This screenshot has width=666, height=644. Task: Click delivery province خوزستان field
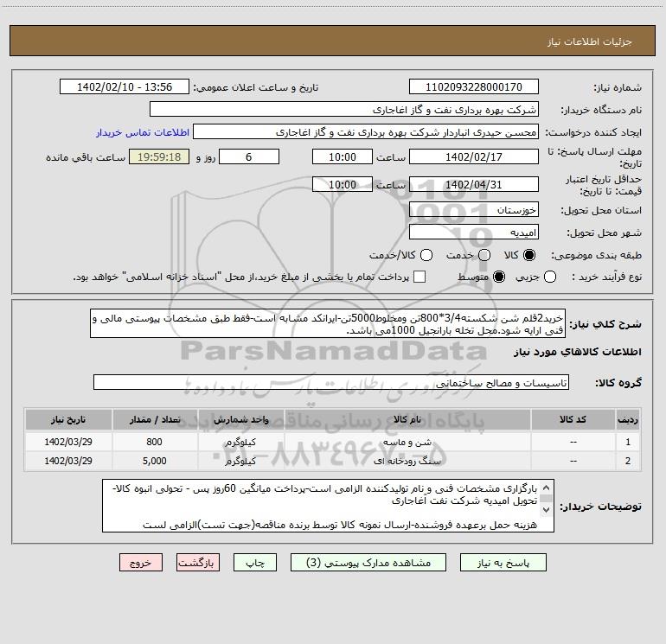tap(474, 210)
